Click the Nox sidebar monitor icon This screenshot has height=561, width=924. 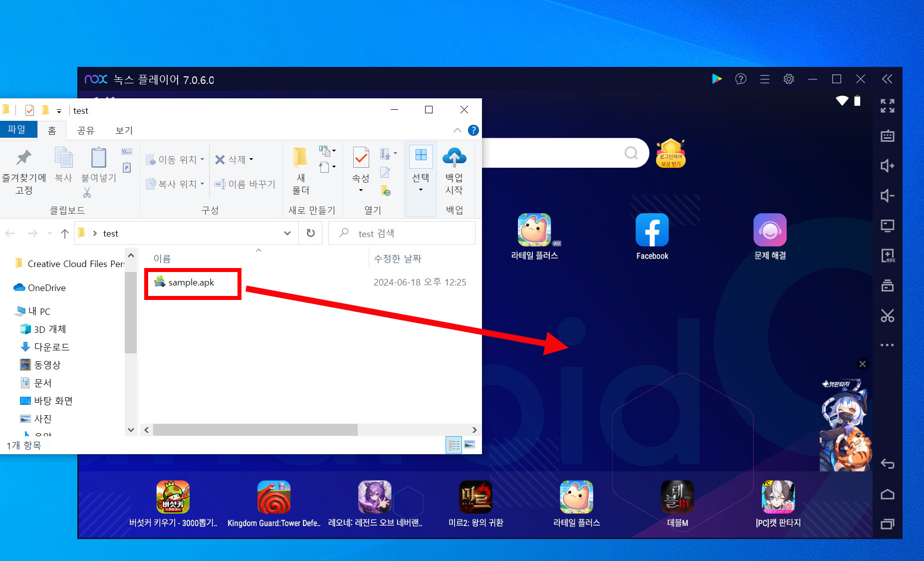coord(887,226)
